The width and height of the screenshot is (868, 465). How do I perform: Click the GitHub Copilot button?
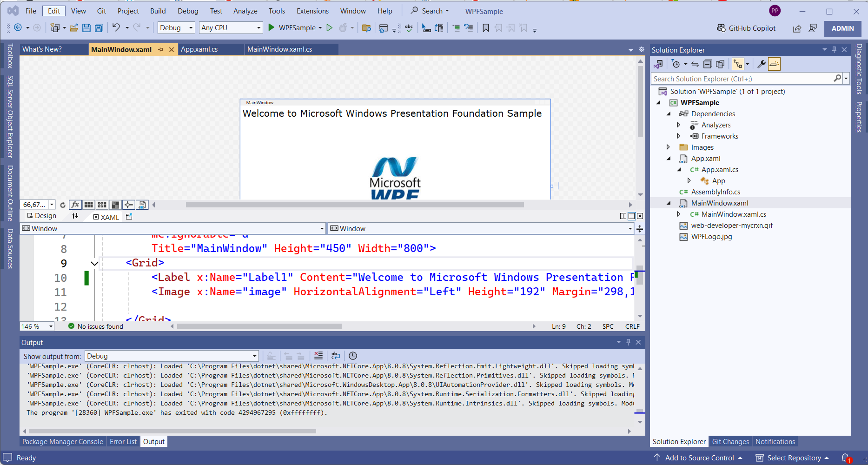[746, 28]
